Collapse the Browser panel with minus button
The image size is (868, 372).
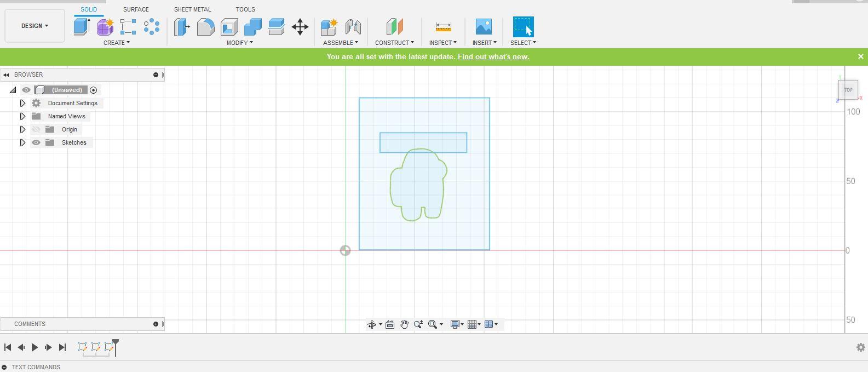tap(156, 75)
